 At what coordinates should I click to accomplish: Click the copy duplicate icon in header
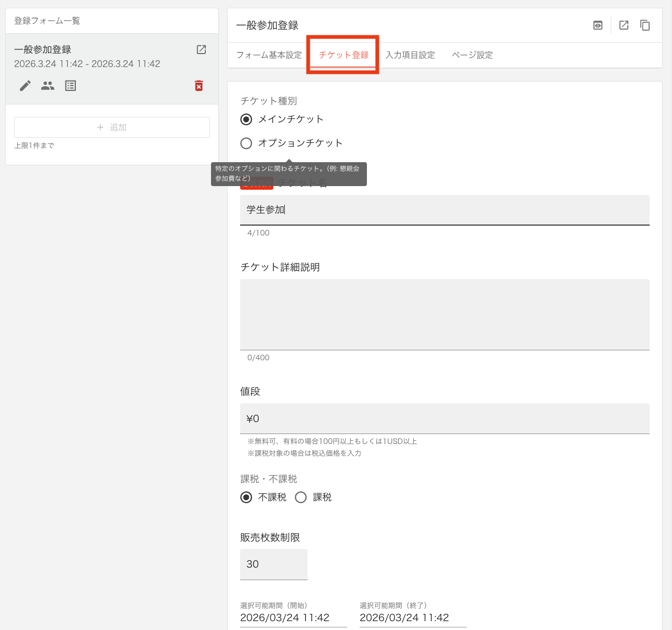point(645,25)
